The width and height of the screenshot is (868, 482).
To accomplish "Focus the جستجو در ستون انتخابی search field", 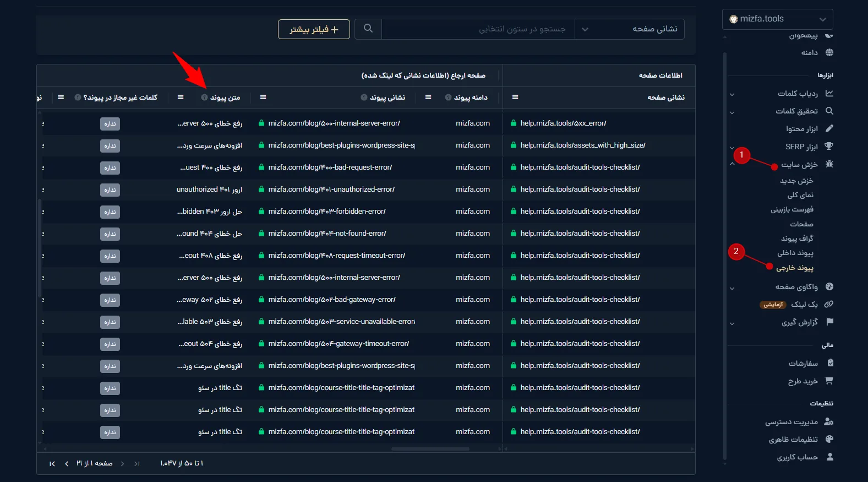I will click(x=478, y=29).
